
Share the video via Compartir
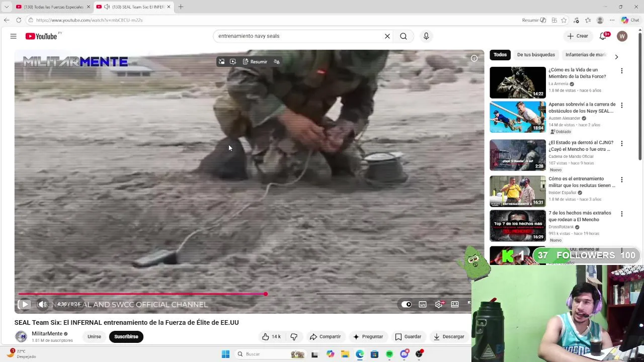point(325,337)
